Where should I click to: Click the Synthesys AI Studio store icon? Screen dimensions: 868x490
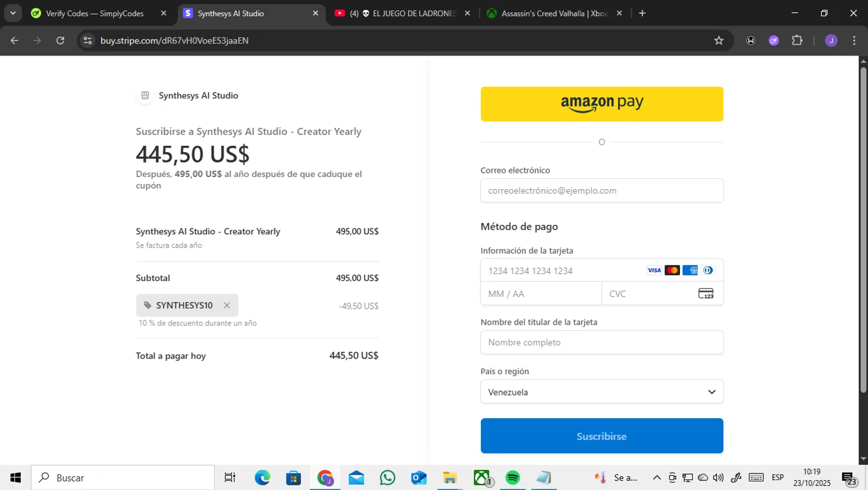coord(145,95)
